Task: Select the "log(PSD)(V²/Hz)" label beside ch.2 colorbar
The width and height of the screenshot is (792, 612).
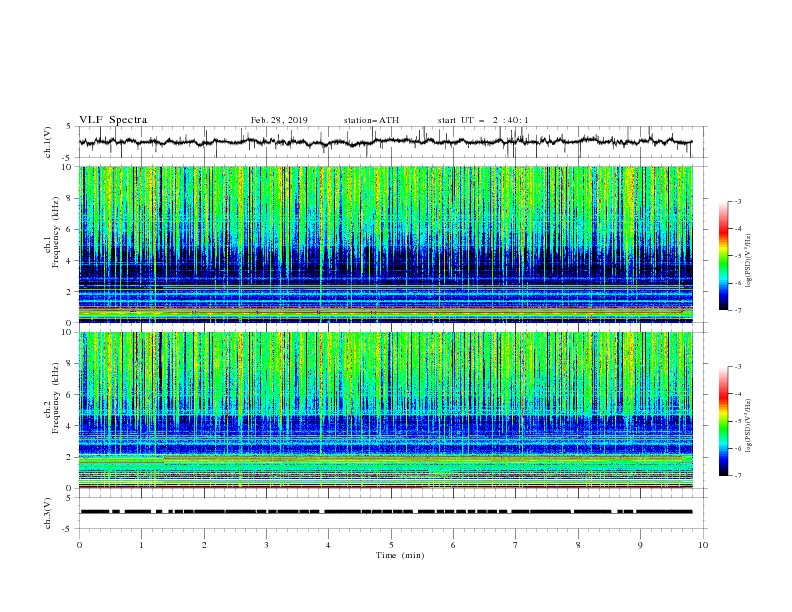Action: 749,425
